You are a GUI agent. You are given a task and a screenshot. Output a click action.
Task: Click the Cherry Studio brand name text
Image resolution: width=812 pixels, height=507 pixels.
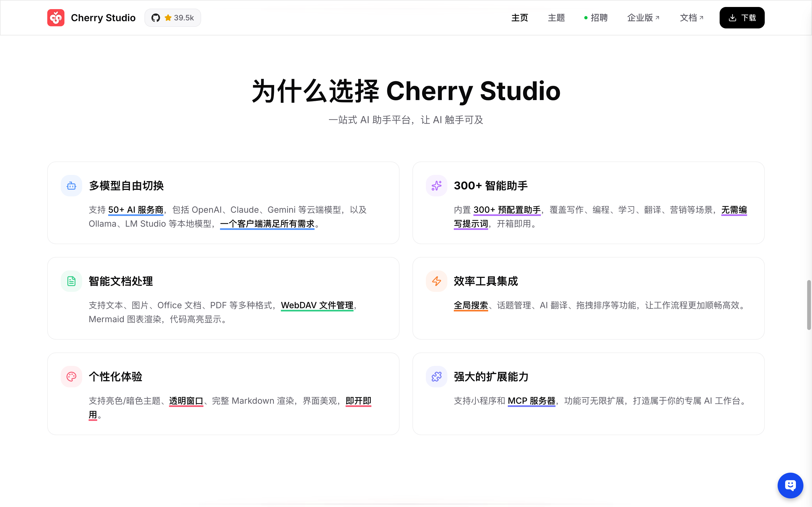point(103,18)
